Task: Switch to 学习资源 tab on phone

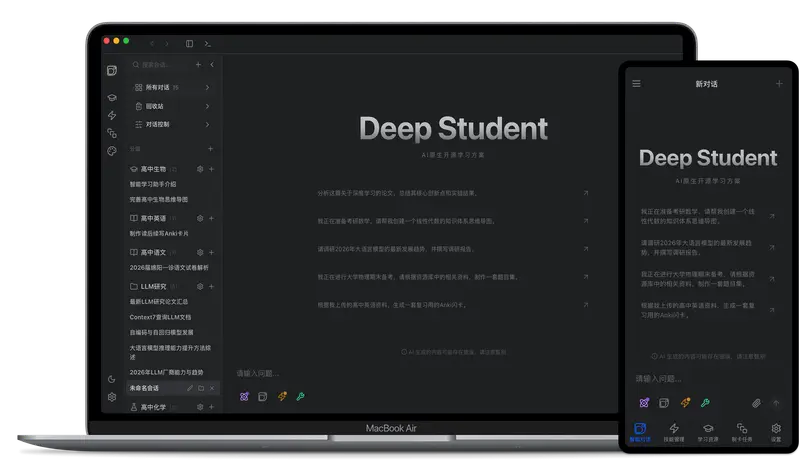Action: 708,432
